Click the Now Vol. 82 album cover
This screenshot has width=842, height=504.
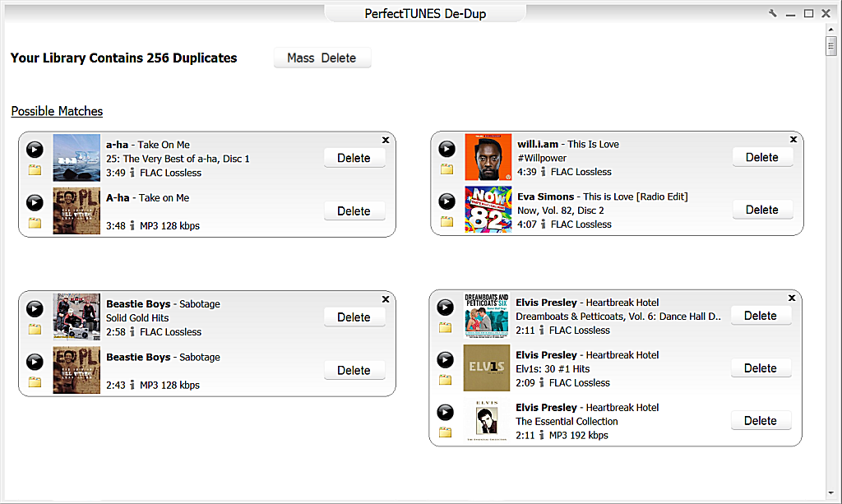(488, 210)
